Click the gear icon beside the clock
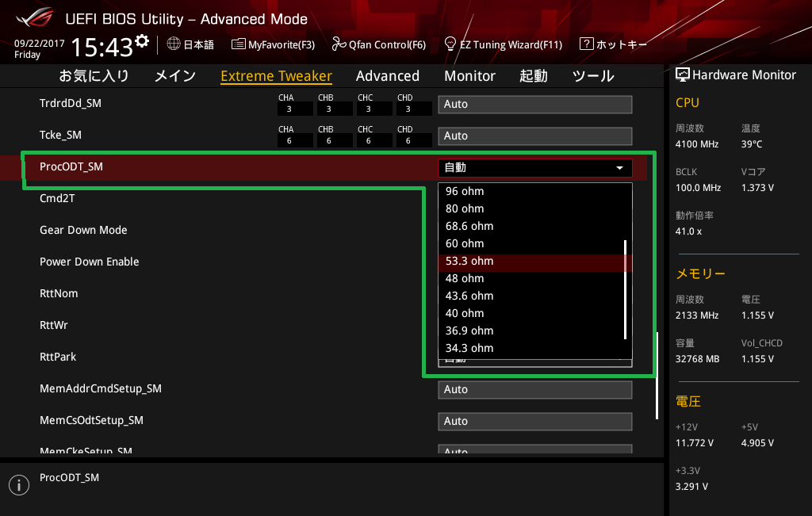 point(142,41)
